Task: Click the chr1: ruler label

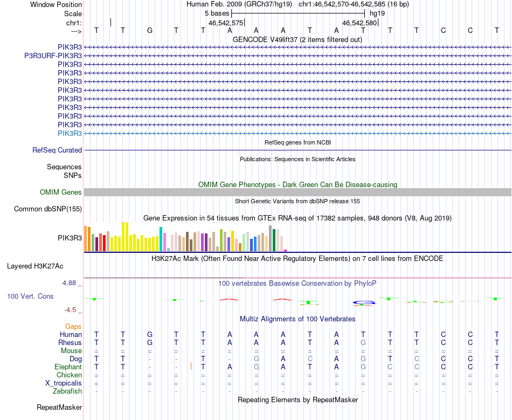Action: click(74, 23)
